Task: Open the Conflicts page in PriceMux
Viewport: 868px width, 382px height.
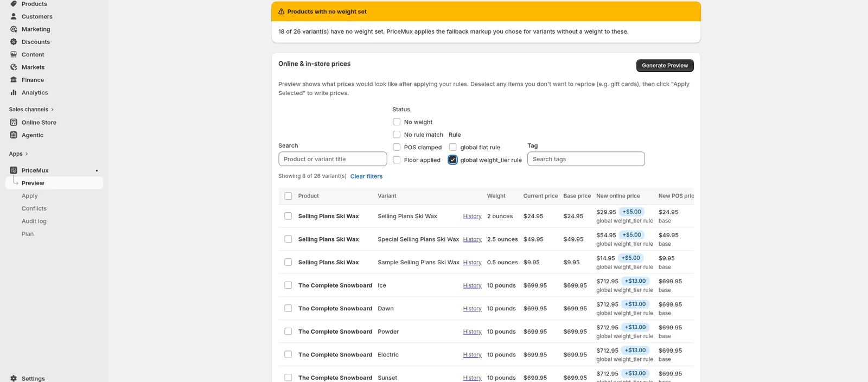Action: click(x=34, y=208)
